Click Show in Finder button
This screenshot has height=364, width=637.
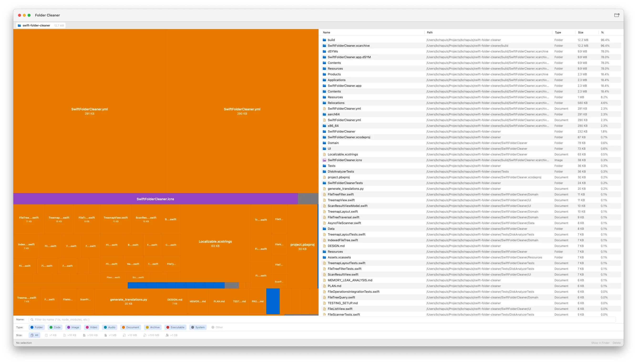pyautogui.click(x=600, y=343)
